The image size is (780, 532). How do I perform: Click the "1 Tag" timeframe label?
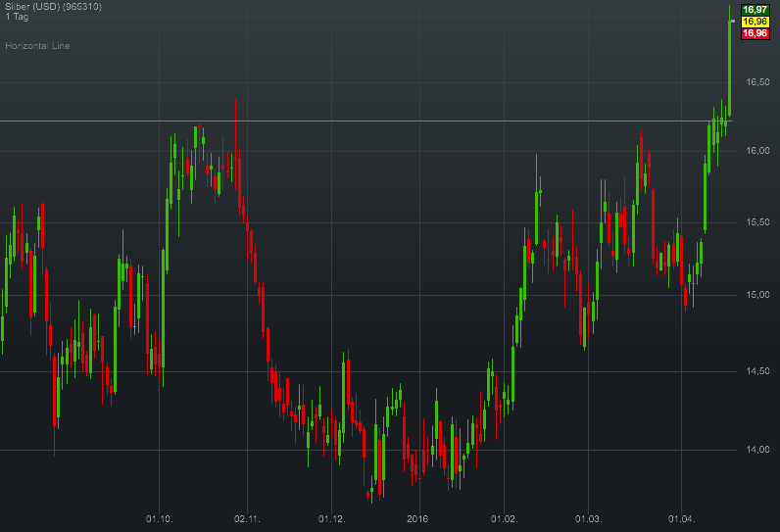pyautogui.click(x=17, y=17)
